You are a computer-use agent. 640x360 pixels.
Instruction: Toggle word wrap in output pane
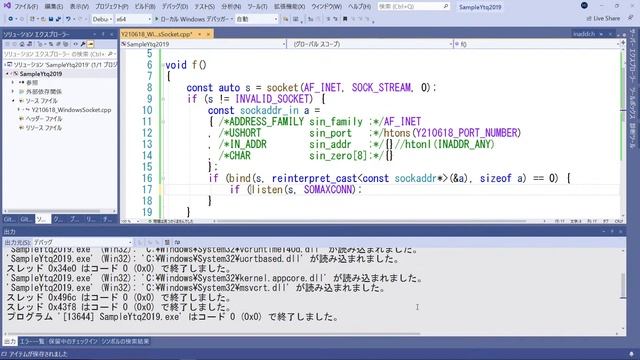tap(178, 242)
